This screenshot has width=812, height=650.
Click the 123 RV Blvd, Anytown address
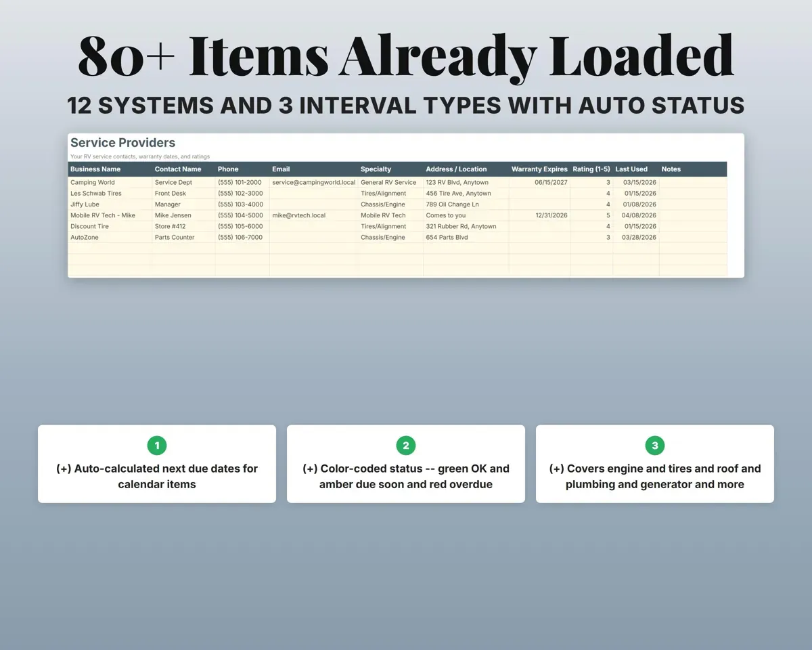pos(466,182)
